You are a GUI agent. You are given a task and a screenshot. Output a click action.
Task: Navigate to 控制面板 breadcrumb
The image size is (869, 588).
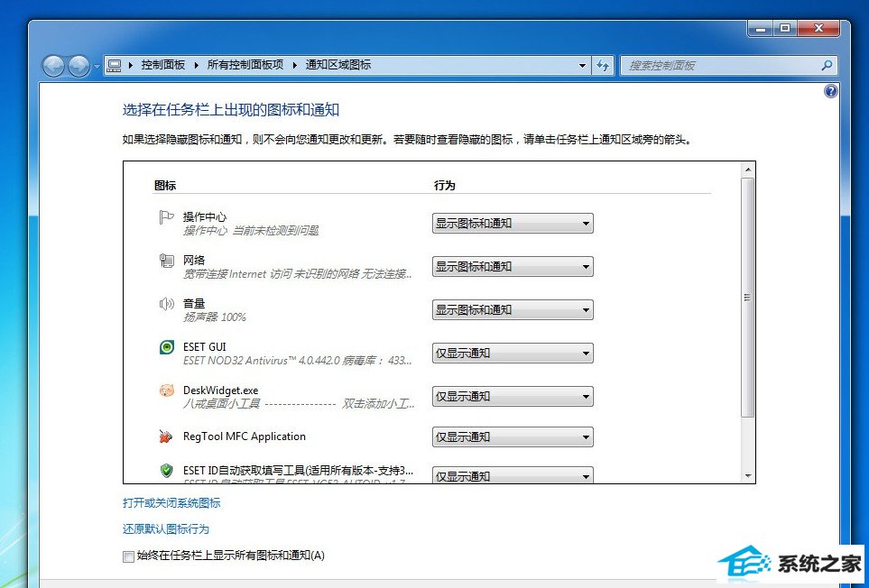[x=163, y=65]
